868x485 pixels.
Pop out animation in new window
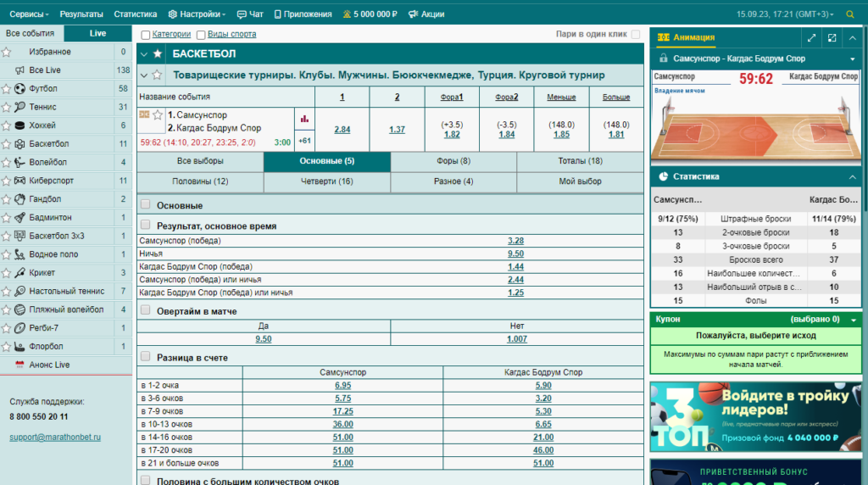(832, 37)
